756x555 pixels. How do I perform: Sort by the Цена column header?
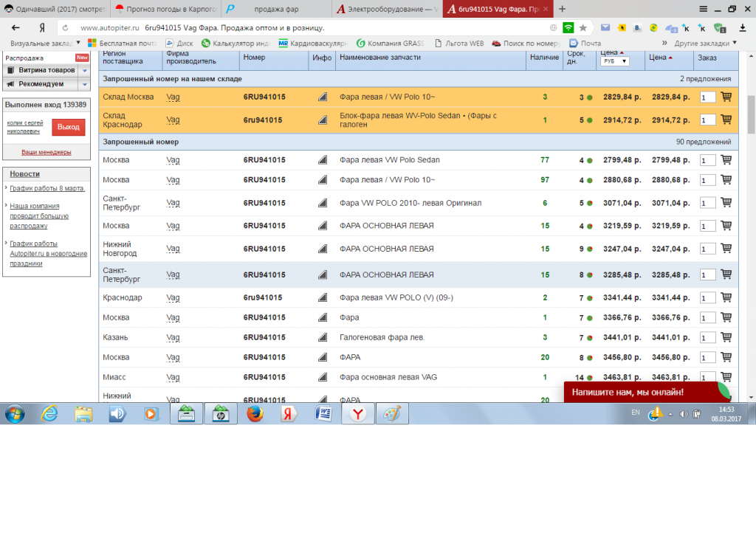(661, 58)
